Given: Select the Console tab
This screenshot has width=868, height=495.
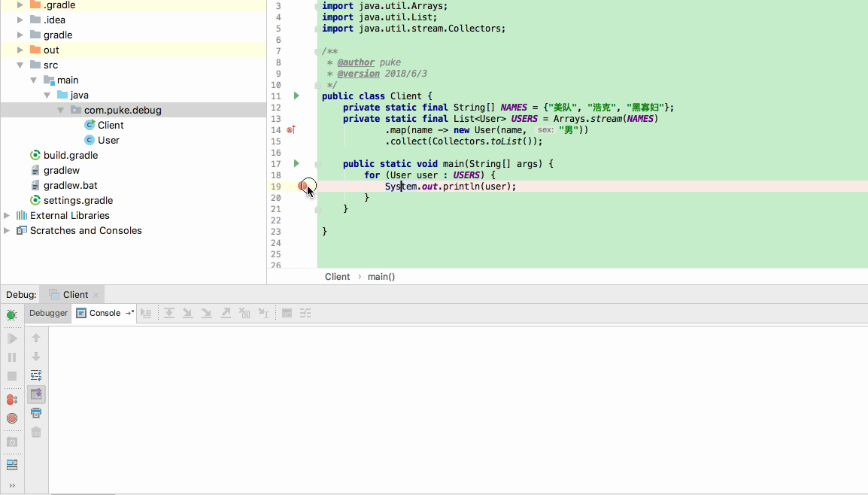Looking at the screenshot, I should click(x=105, y=313).
